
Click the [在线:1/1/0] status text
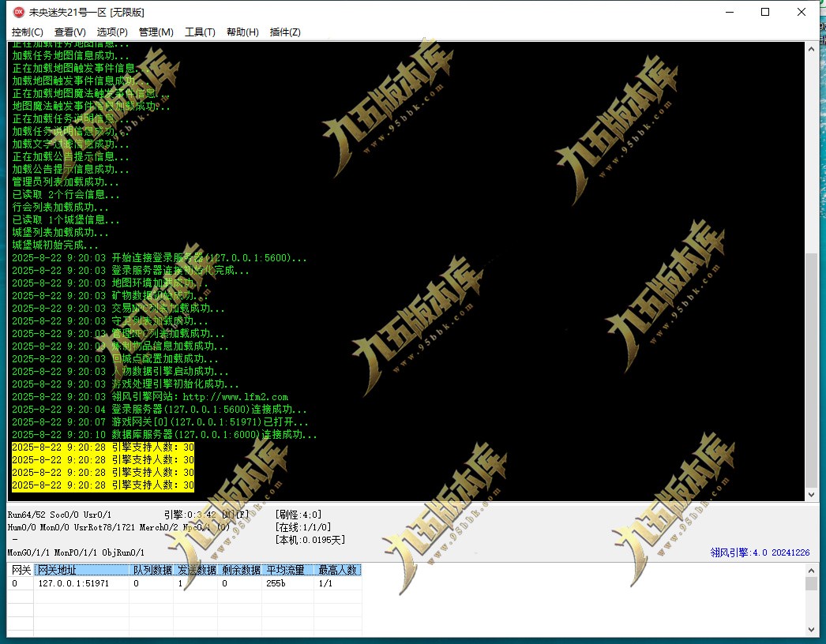pyautogui.click(x=303, y=527)
